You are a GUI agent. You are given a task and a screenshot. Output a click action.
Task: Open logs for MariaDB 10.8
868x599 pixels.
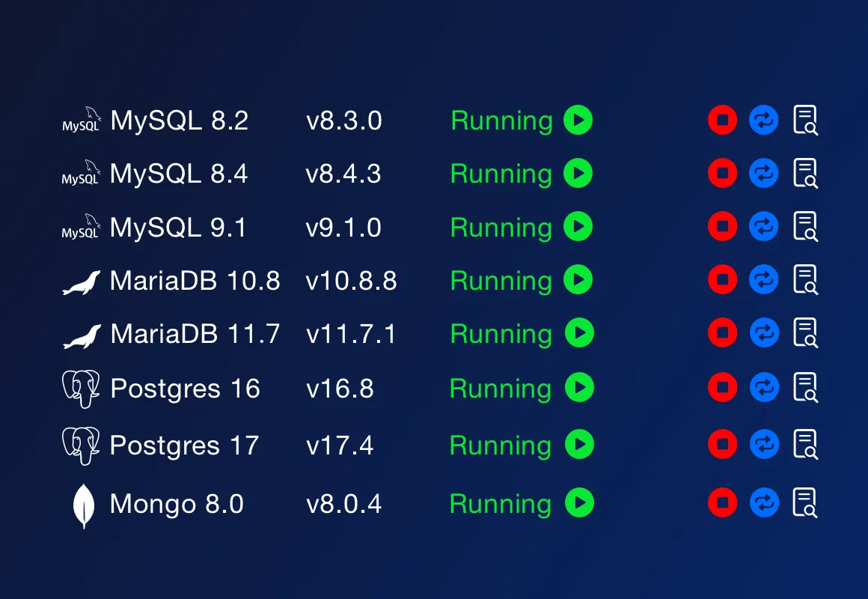point(805,280)
